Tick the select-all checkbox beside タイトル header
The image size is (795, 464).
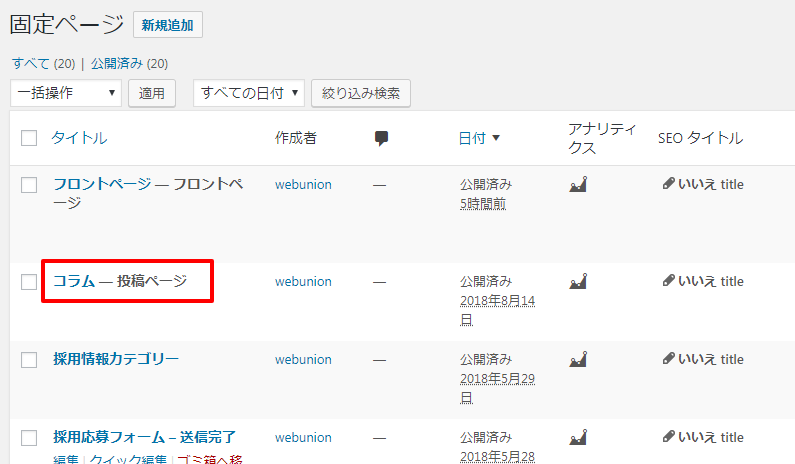[29, 138]
